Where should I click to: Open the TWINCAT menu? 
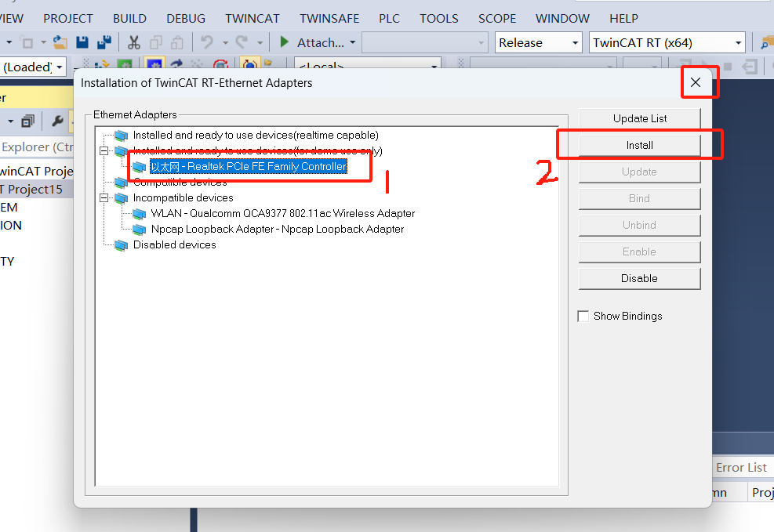(253, 19)
